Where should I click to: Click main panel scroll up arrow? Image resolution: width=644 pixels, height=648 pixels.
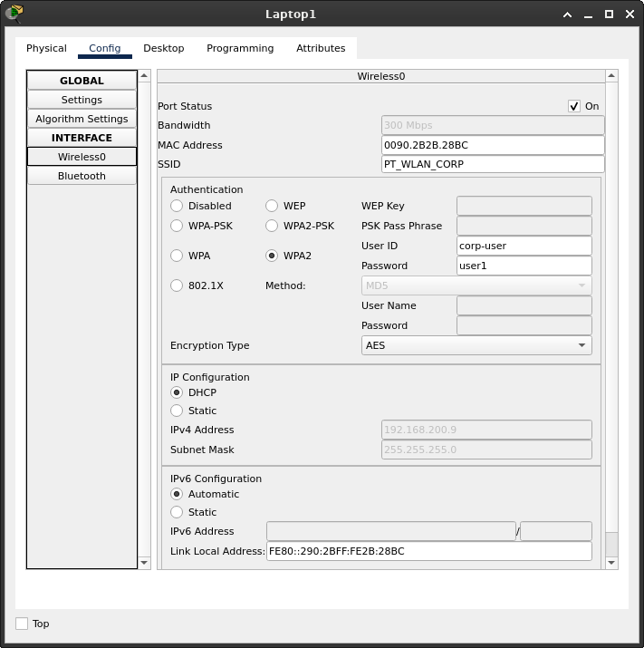611,78
